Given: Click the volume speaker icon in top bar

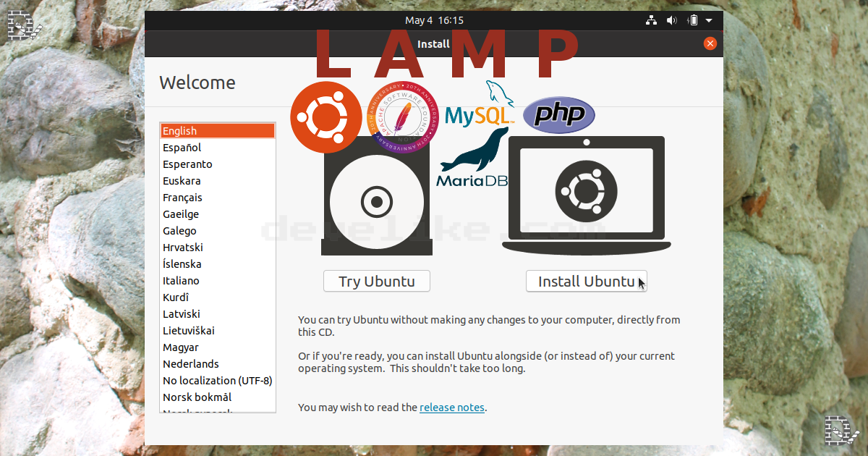Looking at the screenshot, I should point(672,20).
